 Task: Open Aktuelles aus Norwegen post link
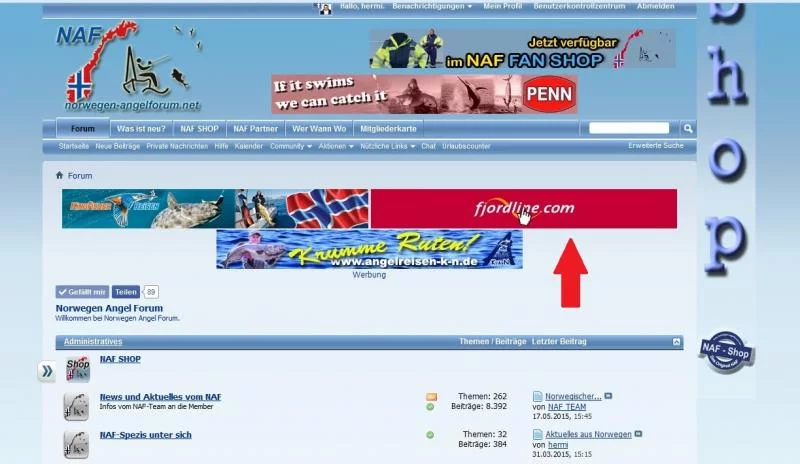click(x=588, y=434)
